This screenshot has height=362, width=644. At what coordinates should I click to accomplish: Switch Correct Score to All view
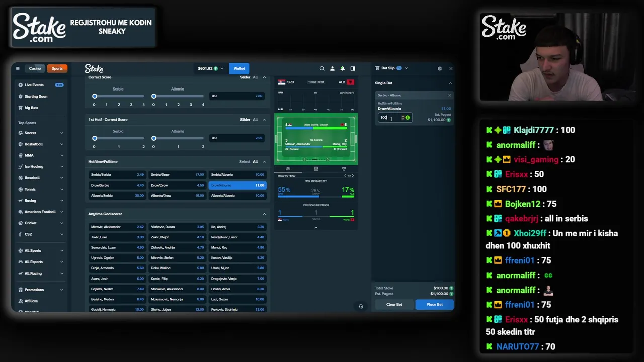pyautogui.click(x=255, y=77)
